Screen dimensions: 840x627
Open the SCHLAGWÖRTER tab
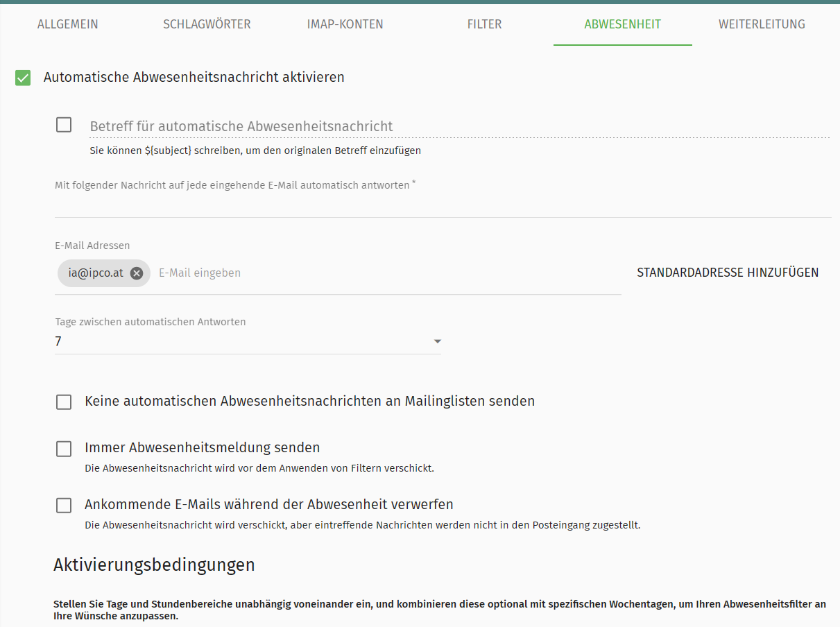click(207, 24)
